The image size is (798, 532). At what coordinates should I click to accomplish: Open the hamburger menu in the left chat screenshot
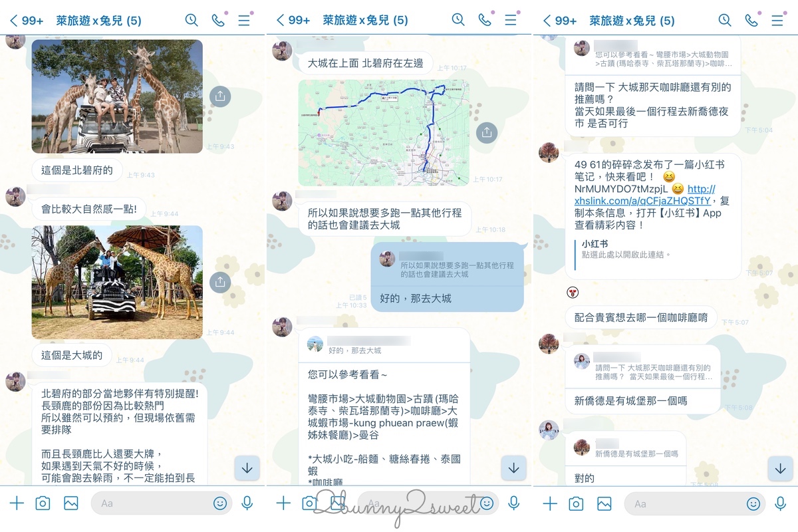click(244, 20)
